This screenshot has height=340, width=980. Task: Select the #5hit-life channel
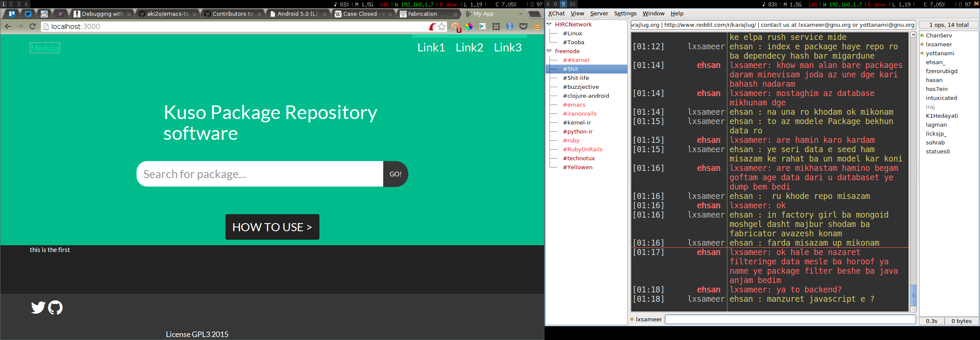(x=576, y=78)
